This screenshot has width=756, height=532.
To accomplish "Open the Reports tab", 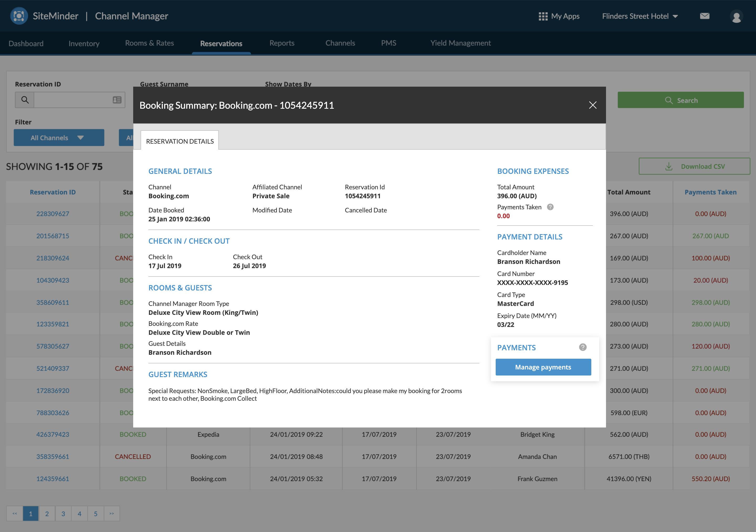I will pyautogui.click(x=282, y=43).
